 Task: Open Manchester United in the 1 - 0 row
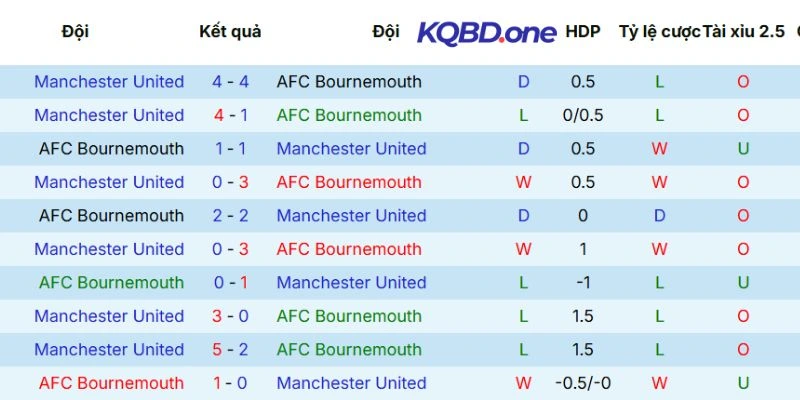click(x=351, y=383)
